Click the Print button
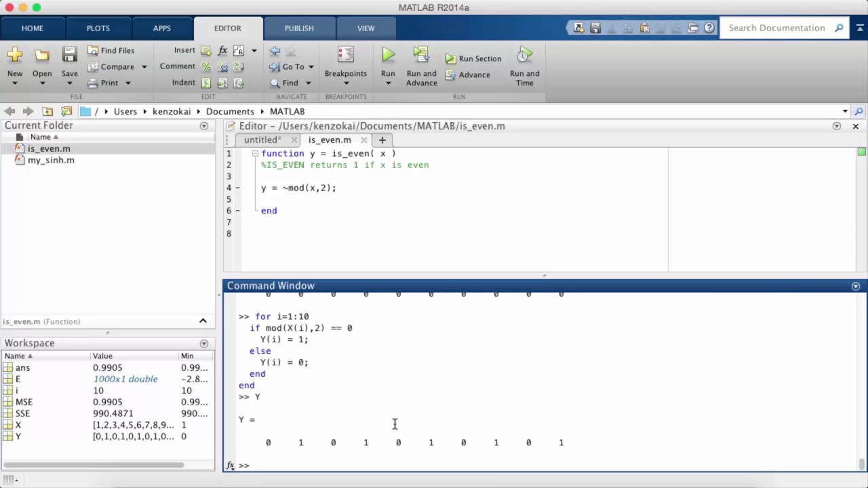Image resolution: width=868 pixels, height=488 pixels. (102, 83)
